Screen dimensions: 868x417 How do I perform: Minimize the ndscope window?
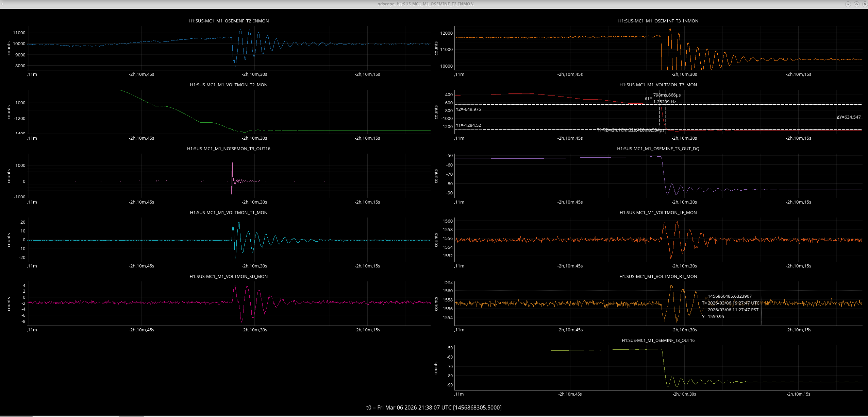[848, 4]
